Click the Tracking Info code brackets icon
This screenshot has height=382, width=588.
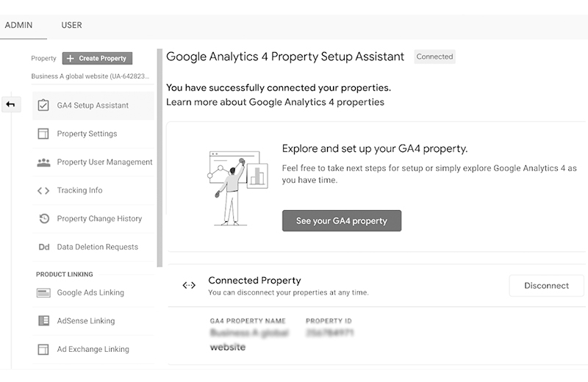click(x=43, y=191)
